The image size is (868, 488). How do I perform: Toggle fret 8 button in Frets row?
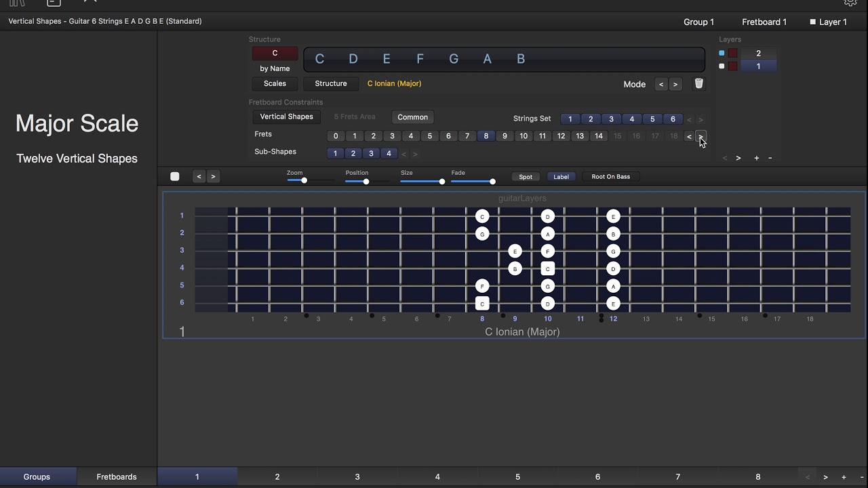(486, 136)
